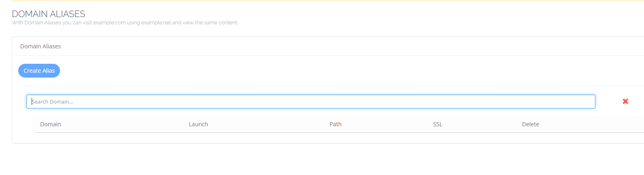644x175 pixels.
Task: Click the word example.com in the description
Action: point(109,23)
